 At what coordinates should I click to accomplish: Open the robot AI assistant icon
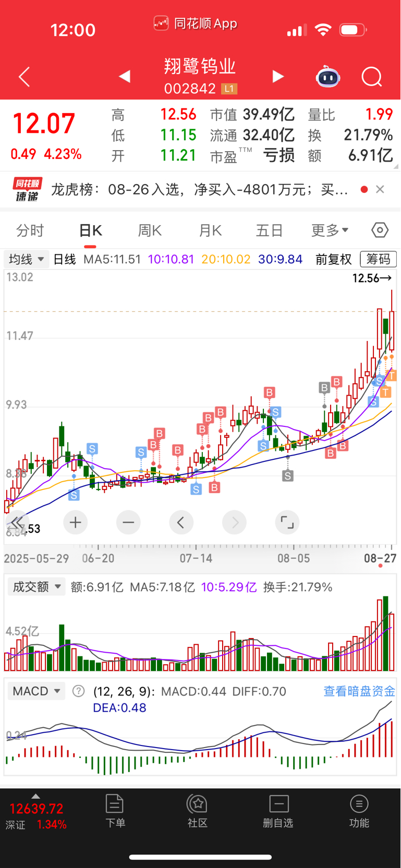point(328,77)
